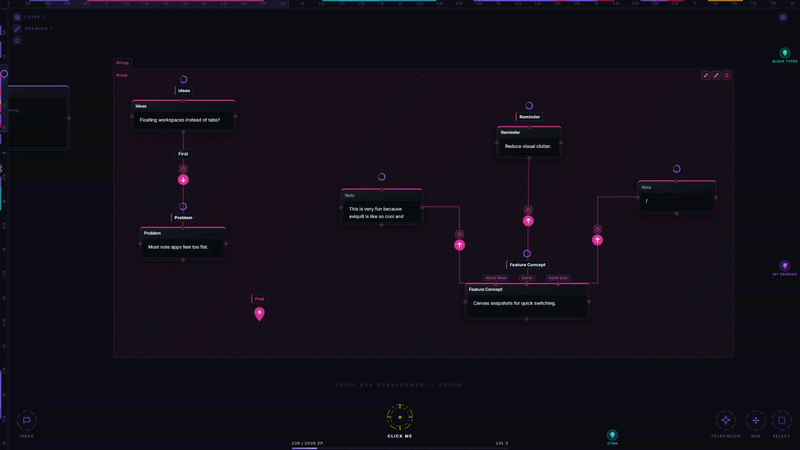Expand the Drawing 1 entry
The height and width of the screenshot is (450, 800).
click(33, 29)
